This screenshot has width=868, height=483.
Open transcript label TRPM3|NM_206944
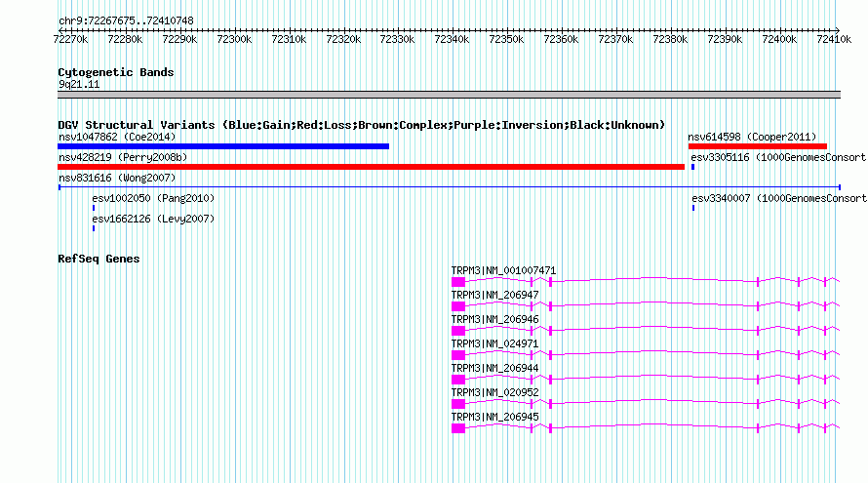(x=494, y=368)
